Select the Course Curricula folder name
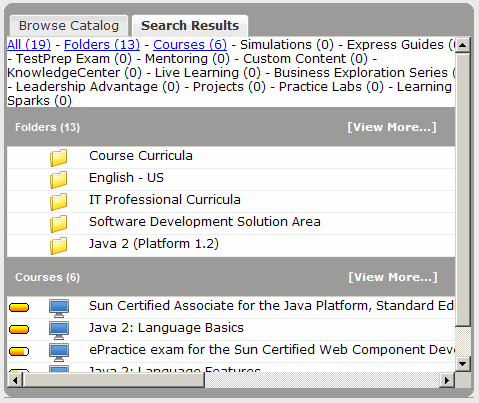Image resolution: width=479 pixels, height=403 pixels. coord(141,156)
